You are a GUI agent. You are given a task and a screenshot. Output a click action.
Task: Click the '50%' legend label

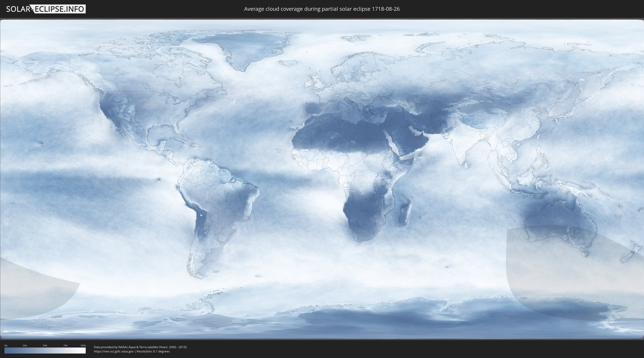(x=45, y=345)
